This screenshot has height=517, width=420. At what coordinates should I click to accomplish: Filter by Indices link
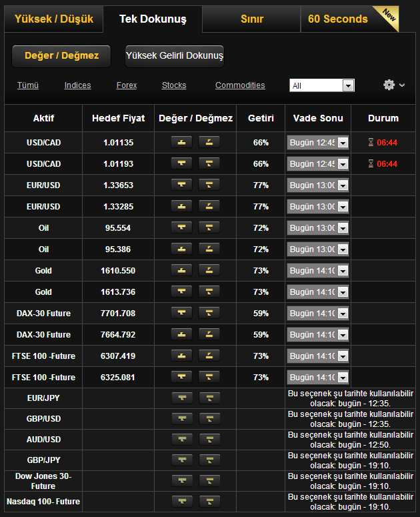coord(77,85)
